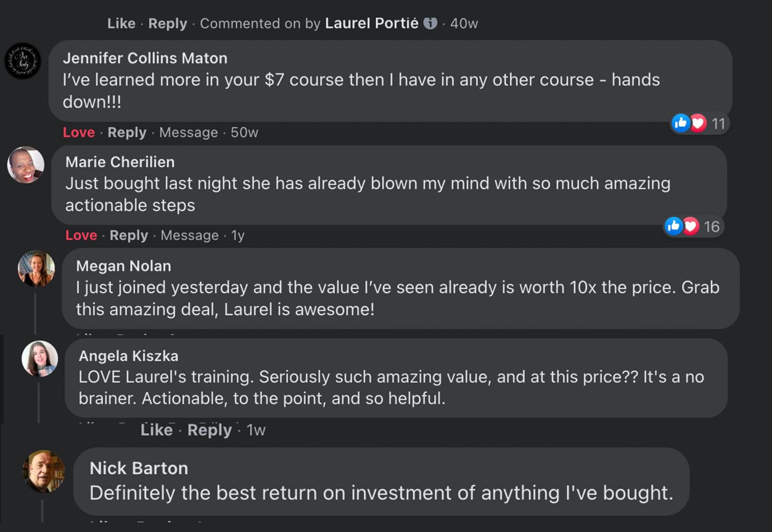
Task: Toggle Love on Jennifer Collins Maton's comment
Action: [79, 132]
